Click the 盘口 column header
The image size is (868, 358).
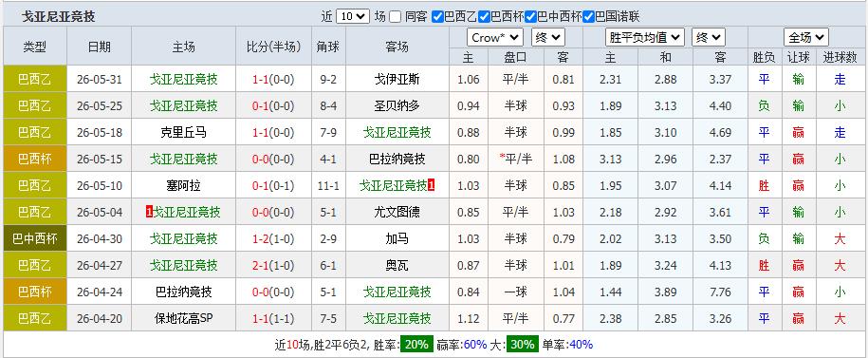[x=515, y=57]
